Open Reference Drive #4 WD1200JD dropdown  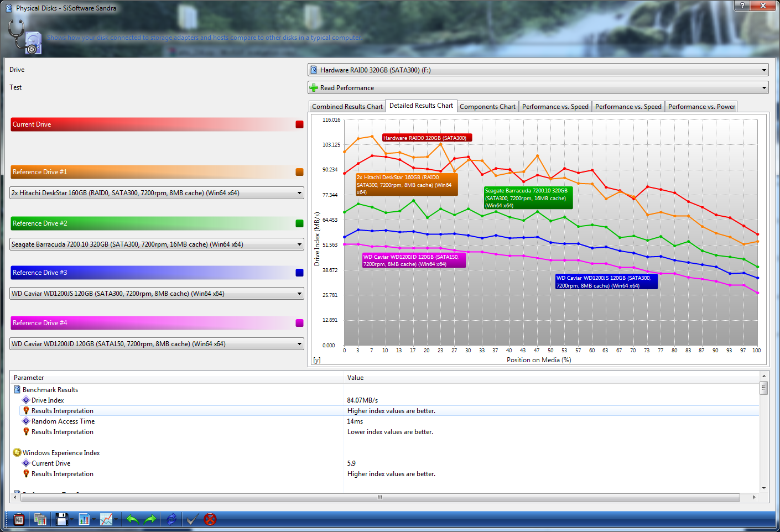pyautogui.click(x=157, y=344)
